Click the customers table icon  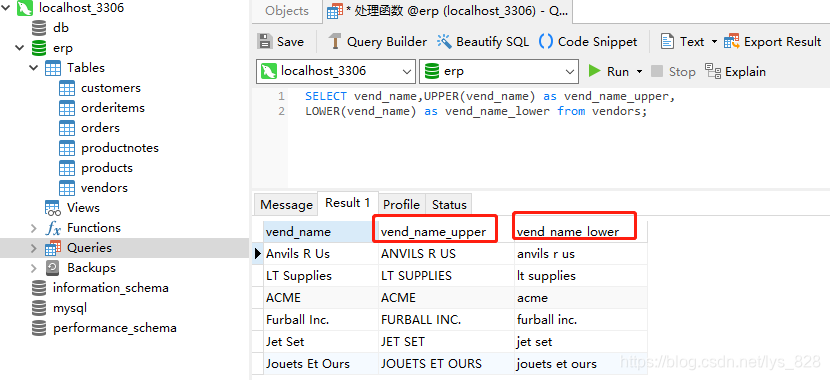point(67,88)
